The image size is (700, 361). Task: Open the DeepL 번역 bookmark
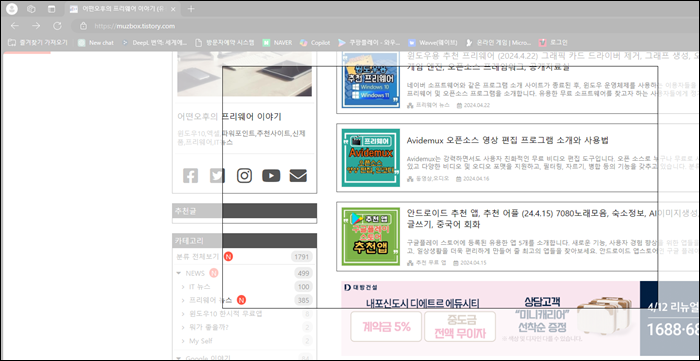point(154,43)
